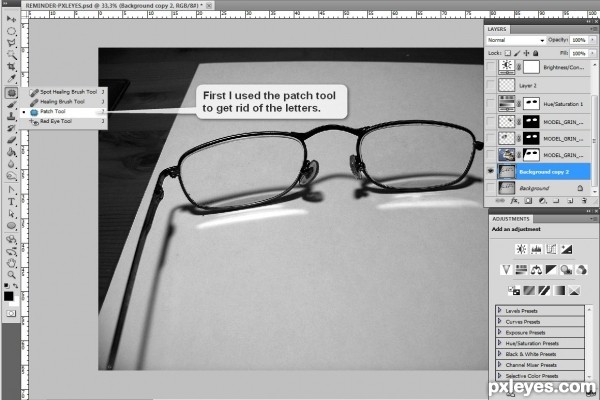Screen dimensions: 600x400
Task: Enable Lock all
Action: click(536, 53)
